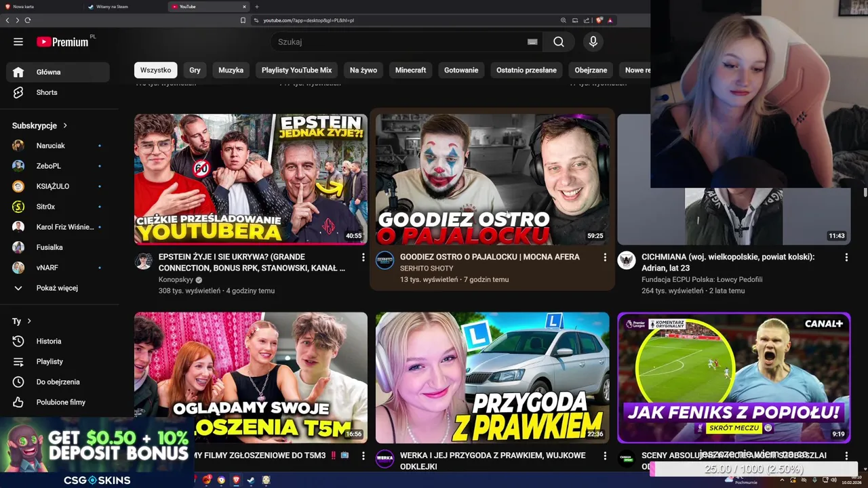The height and width of the screenshot is (488, 868).
Task: Open Brave browser taskbar icon
Action: pyautogui.click(x=235, y=480)
